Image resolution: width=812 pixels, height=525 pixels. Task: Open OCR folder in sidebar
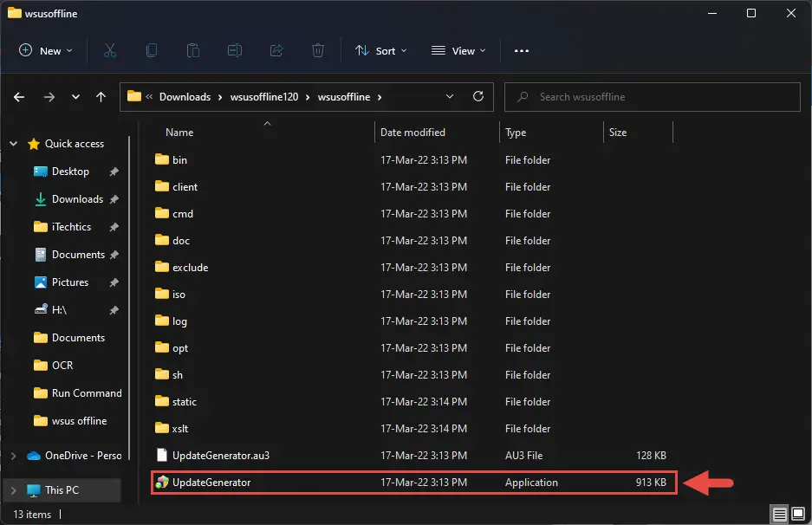[62, 366]
